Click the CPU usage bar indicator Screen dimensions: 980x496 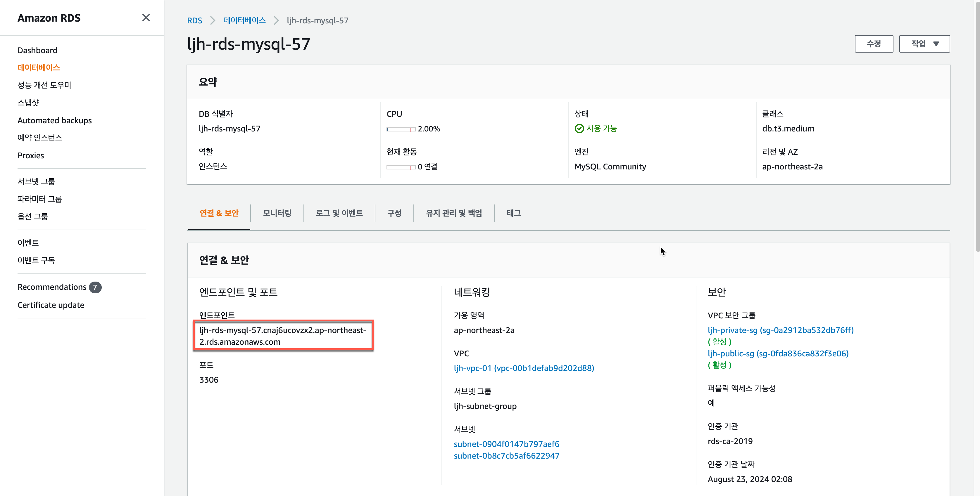401,129
